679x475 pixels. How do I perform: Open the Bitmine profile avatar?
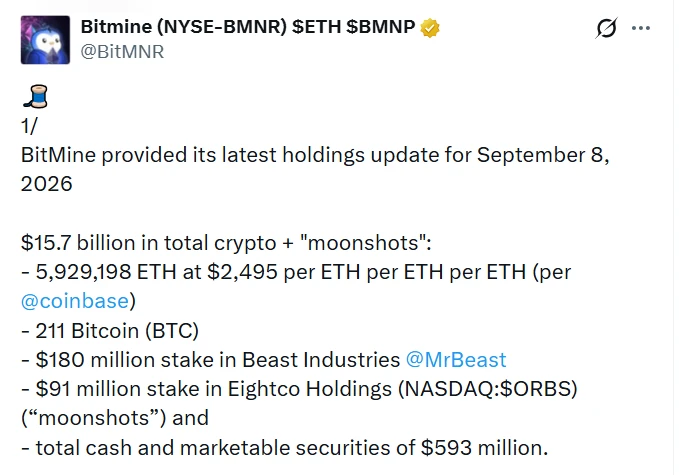(x=45, y=40)
